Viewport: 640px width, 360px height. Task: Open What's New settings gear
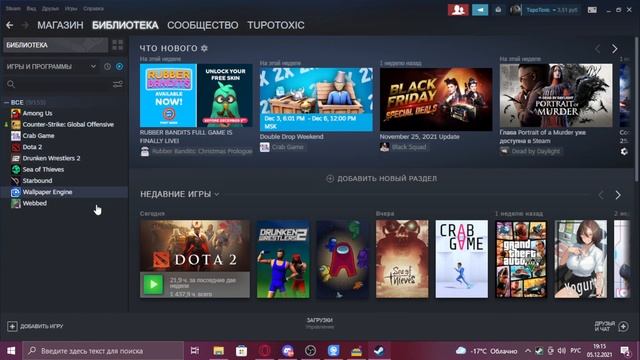[204, 48]
